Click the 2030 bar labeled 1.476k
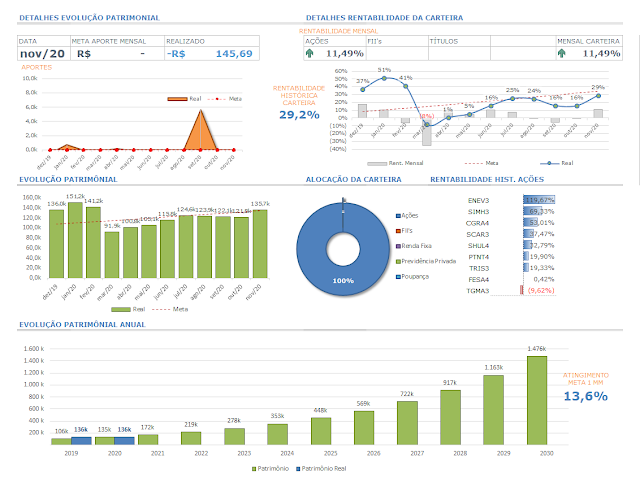640x478 pixels. click(x=537, y=400)
